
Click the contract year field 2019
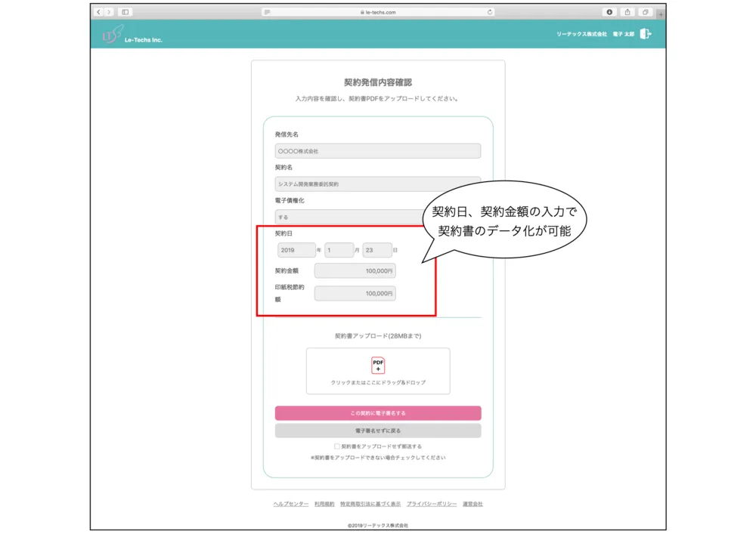(x=296, y=250)
